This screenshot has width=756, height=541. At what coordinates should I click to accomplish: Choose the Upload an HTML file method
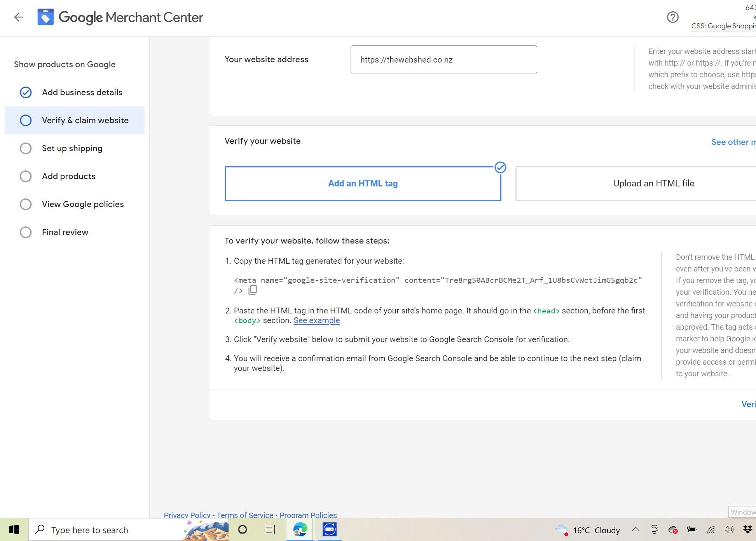pyautogui.click(x=653, y=184)
